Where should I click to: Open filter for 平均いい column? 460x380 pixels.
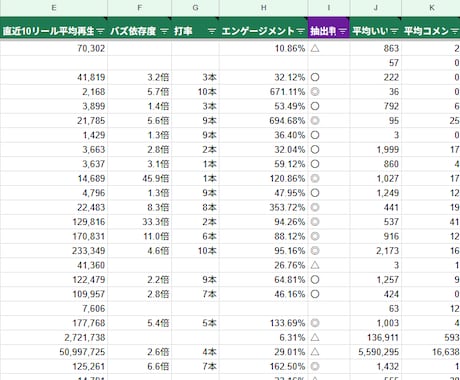click(x=394, y=31)
